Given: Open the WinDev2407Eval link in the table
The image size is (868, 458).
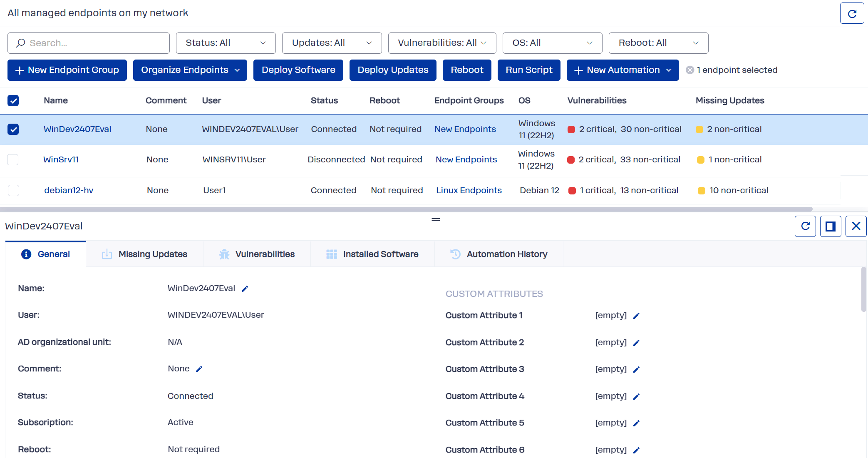Looking at the screenshot, I should [x=77, y=129].
